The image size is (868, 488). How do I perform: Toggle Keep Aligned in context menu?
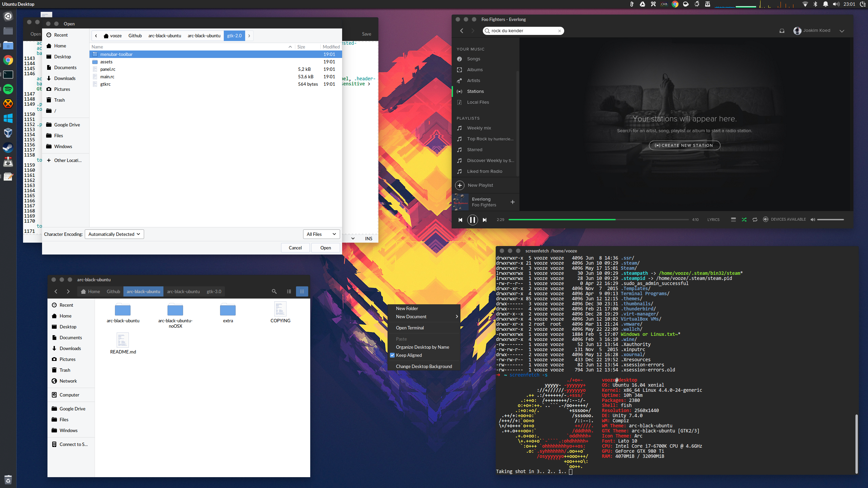point(409,355)
